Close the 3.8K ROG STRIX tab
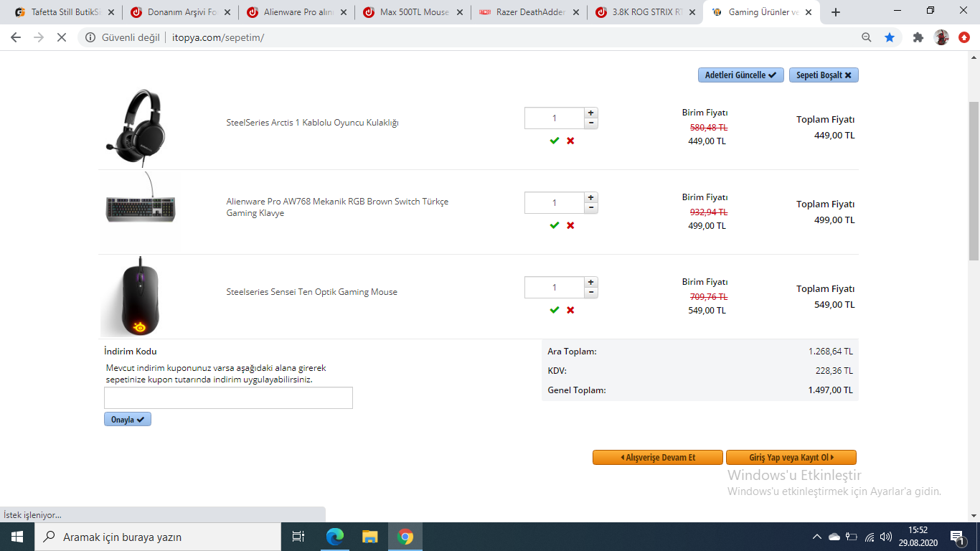Screen dimensions: 980x551 [x=692, y=12]
